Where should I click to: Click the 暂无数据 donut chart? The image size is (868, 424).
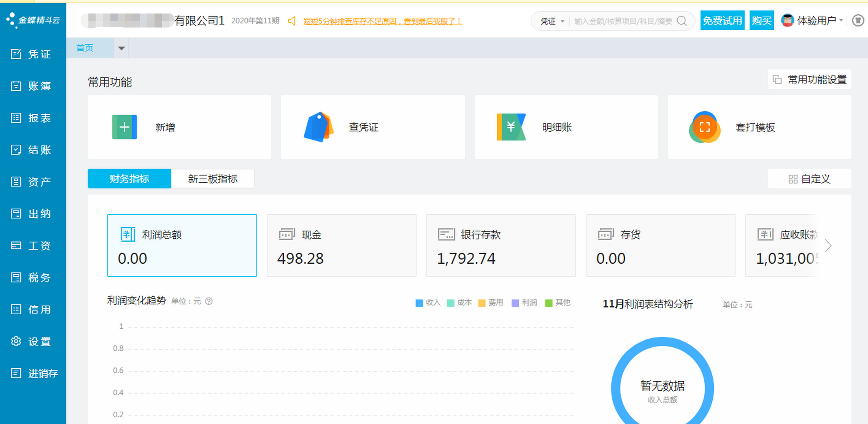pos(662,381)
